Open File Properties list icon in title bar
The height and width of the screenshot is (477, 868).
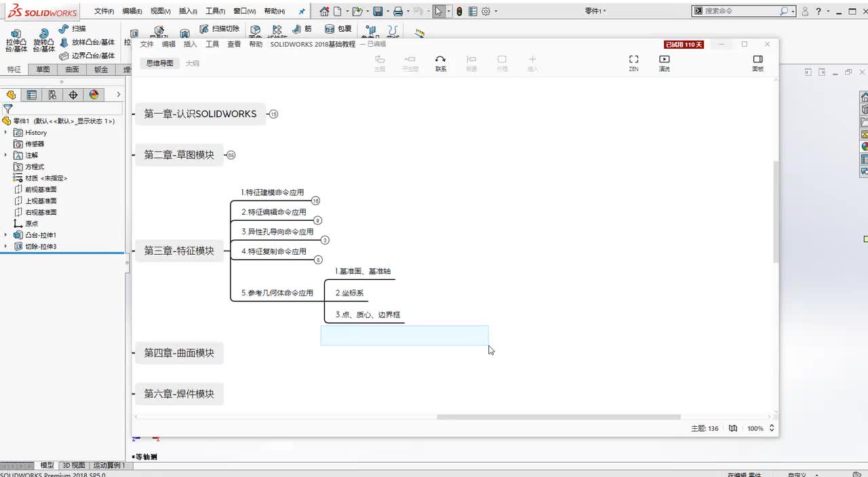coord(473,12)
